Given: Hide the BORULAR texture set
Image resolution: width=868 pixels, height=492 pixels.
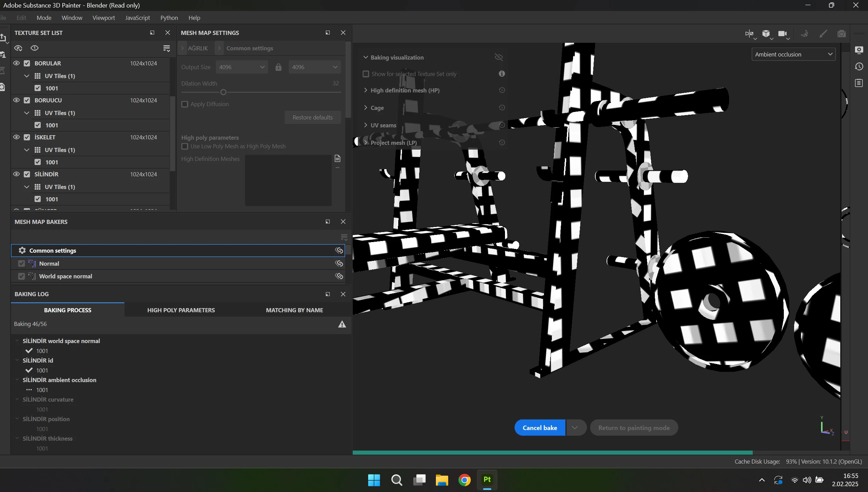Looking at the screenshot, I should 16,63.
